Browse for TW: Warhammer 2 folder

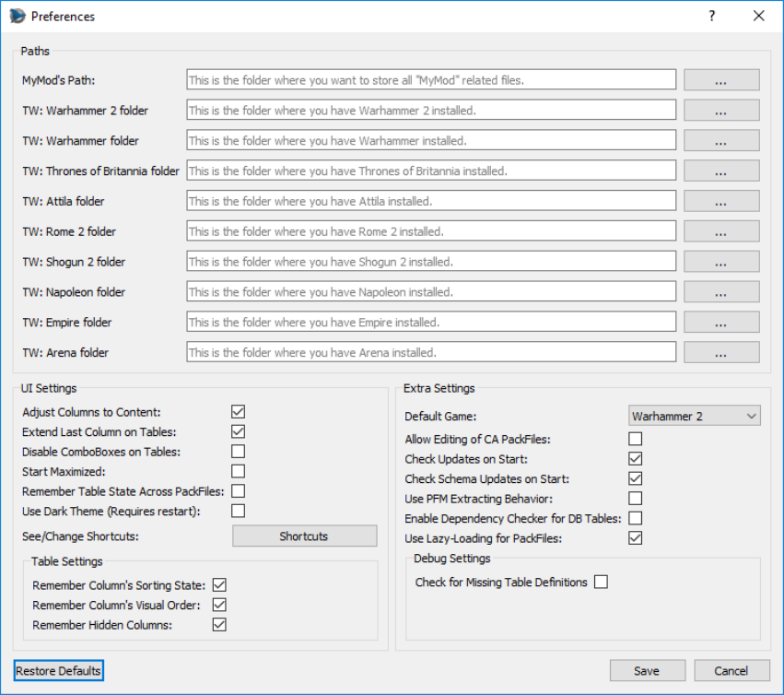721,110
